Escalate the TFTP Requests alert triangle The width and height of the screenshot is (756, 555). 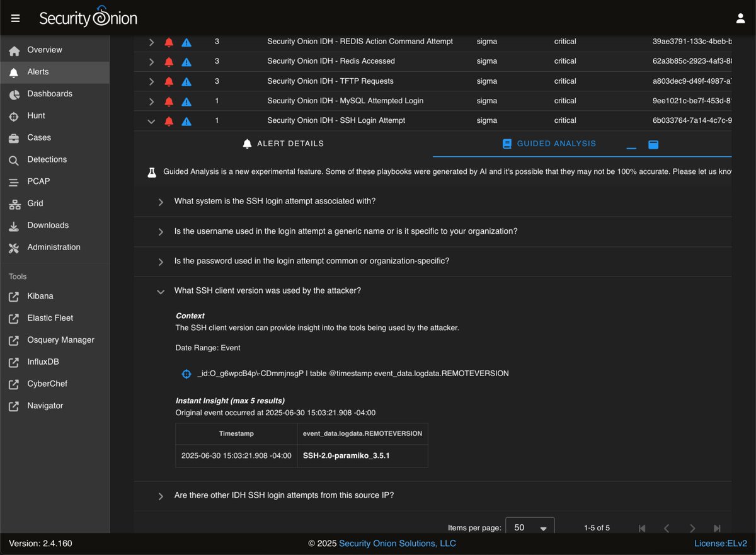(186, 82)
